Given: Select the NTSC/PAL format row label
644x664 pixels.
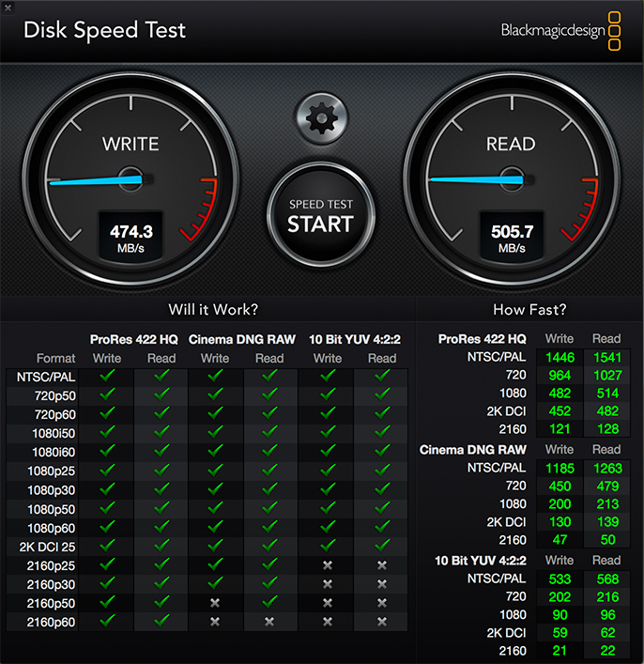Looking at the screenshot, I should pos(46,377).
